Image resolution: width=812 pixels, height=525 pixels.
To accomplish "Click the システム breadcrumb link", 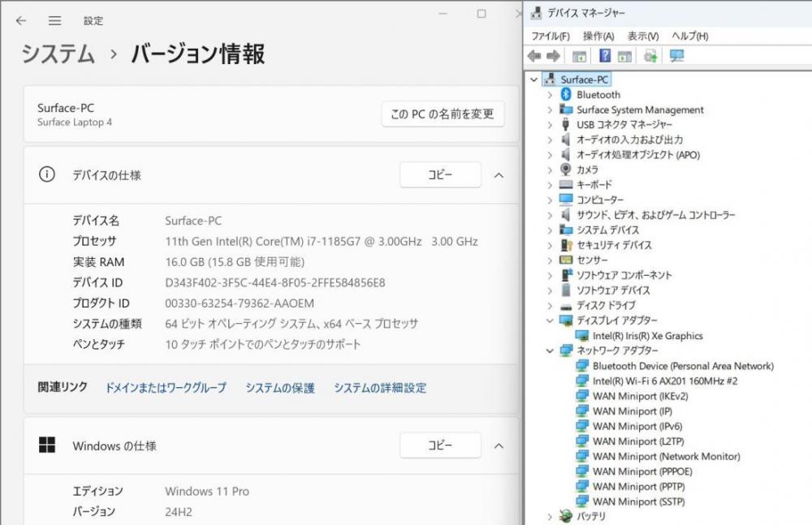I will [x=58, y=54].
